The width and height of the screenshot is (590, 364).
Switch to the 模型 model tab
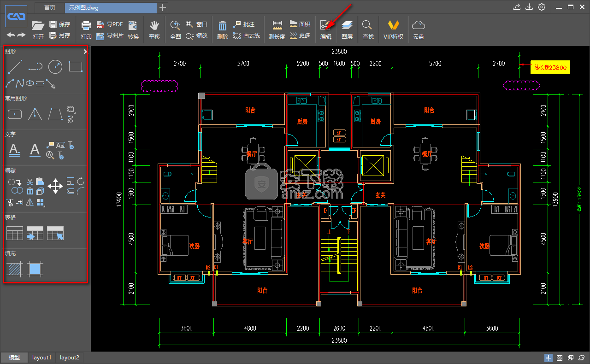coord(14,358)
